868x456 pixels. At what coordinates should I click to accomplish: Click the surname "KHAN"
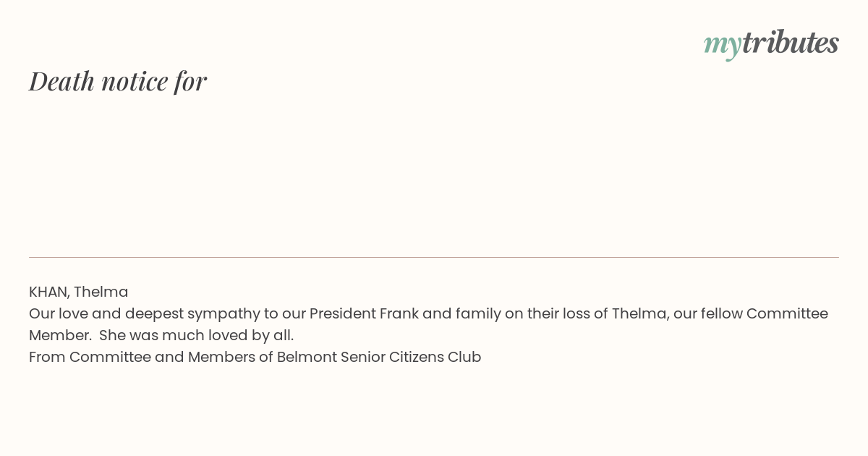click(49, 292)
